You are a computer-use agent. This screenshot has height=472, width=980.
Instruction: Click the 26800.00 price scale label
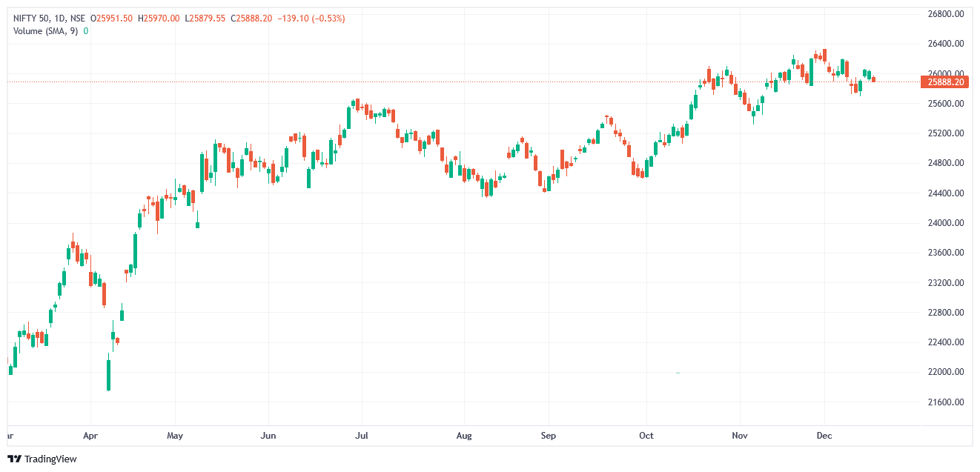pos(945,14)
